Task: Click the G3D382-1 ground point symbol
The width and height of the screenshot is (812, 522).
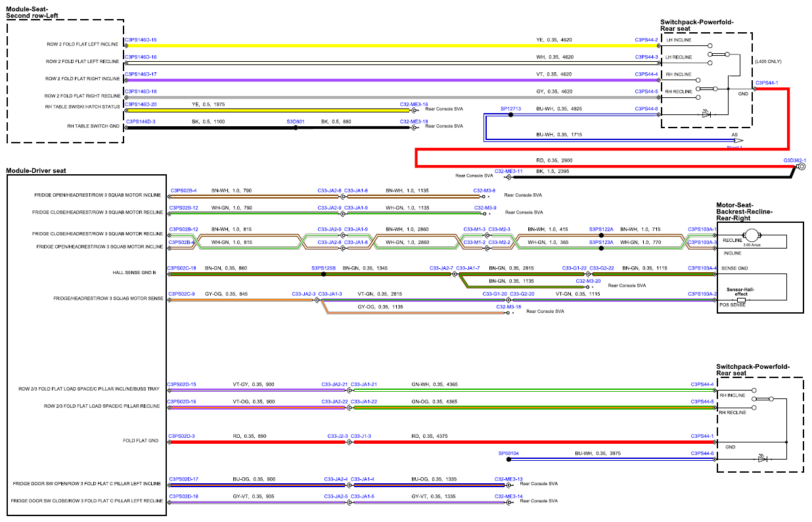Action: click(801, 168)
